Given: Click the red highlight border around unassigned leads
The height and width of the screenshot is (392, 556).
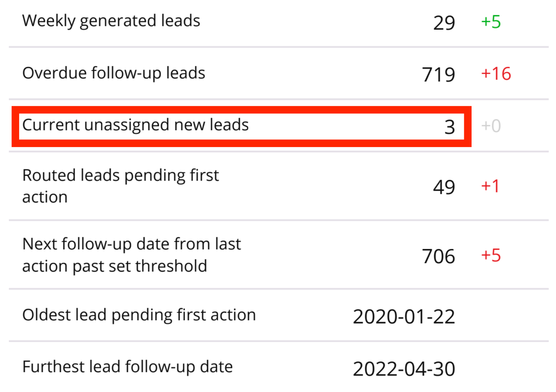Looking at the screenshot, I should (x=241, y=110).
